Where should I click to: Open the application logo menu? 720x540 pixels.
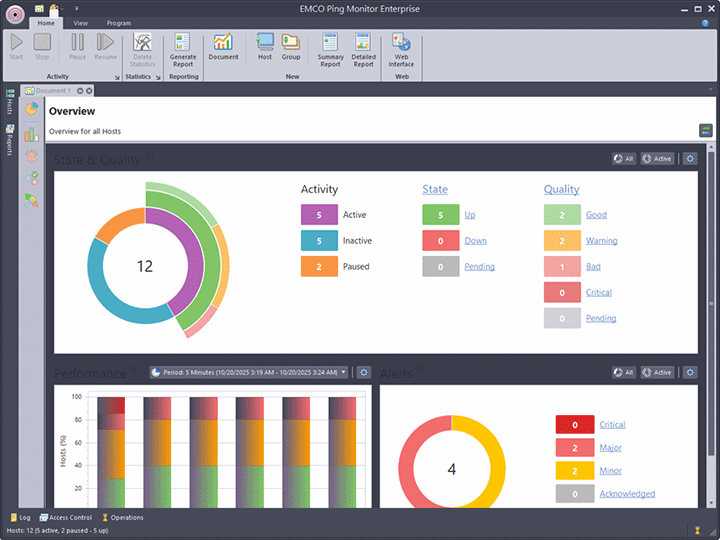click(x=15, y=14)
